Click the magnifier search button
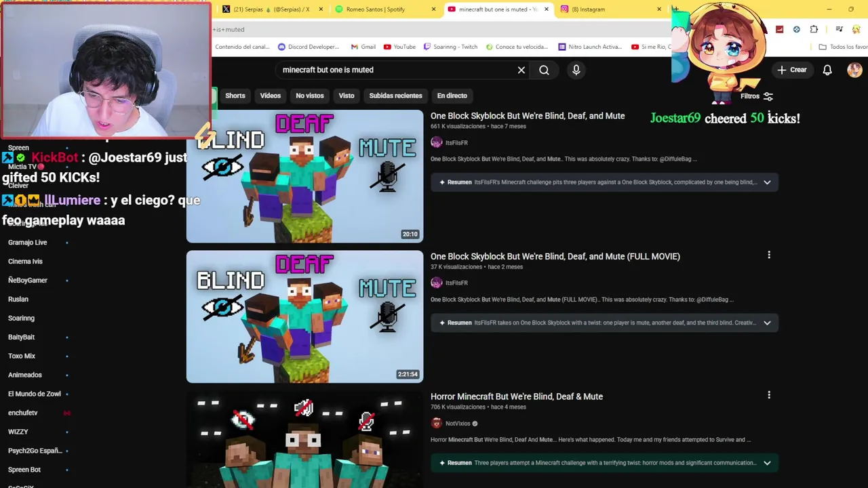The height and width of the screenshot is (488, 868). pyautogui.click(x=544, y=70)
